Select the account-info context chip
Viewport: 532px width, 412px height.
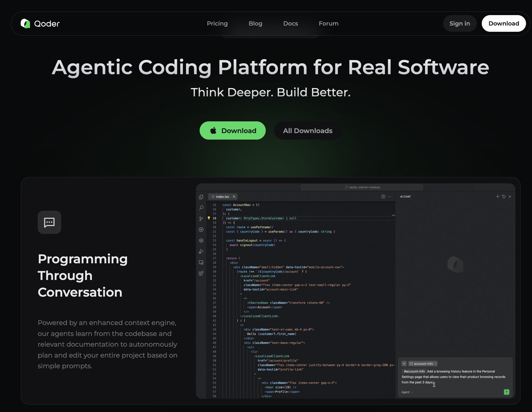(x=423, y=364)
